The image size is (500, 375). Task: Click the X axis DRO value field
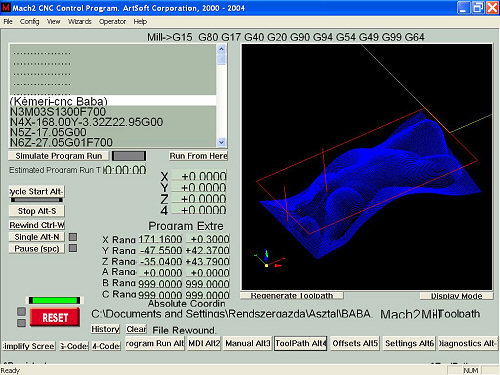(x=199, y=176)
